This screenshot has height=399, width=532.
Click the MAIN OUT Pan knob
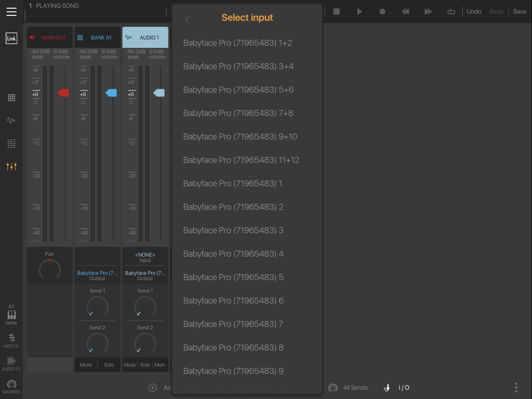(50, 269)
